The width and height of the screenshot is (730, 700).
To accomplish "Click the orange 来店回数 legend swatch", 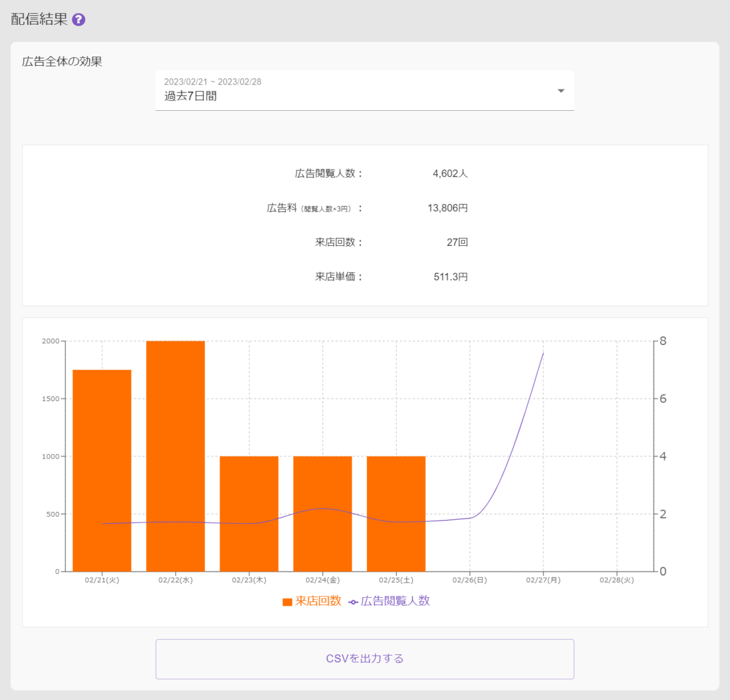I will [287, 602].
